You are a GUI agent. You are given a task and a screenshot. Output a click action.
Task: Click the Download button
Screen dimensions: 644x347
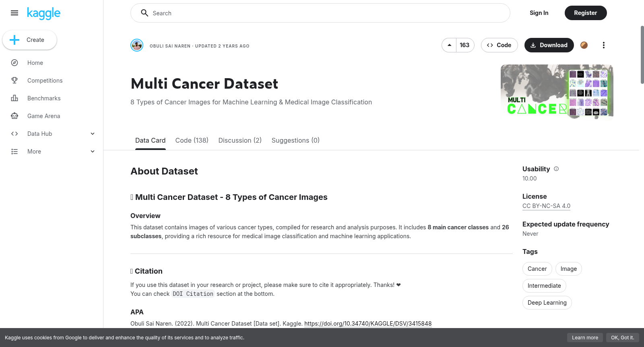[549, 45]
